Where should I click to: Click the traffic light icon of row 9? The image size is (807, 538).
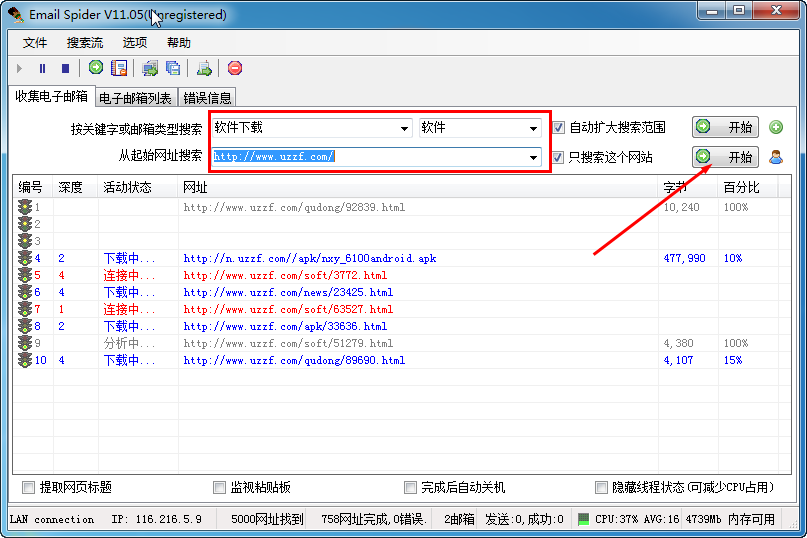point(25,343)
